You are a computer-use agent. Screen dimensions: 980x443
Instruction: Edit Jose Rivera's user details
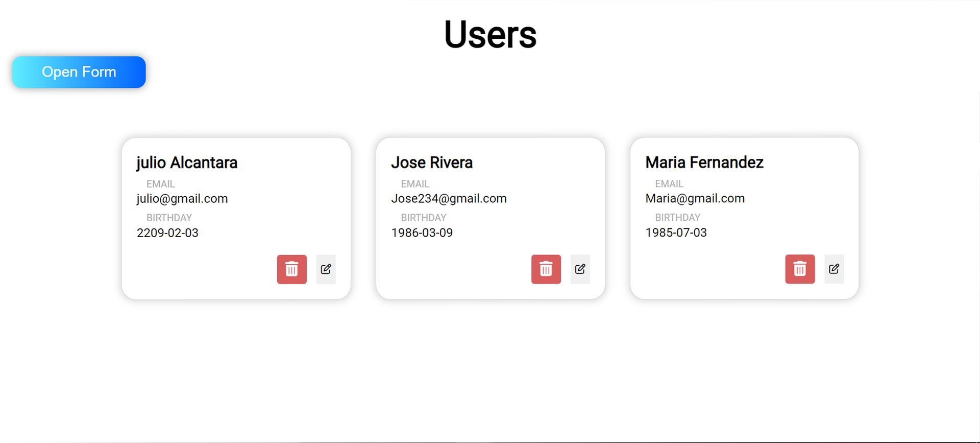pyautogui.click(x=580, y=269)
